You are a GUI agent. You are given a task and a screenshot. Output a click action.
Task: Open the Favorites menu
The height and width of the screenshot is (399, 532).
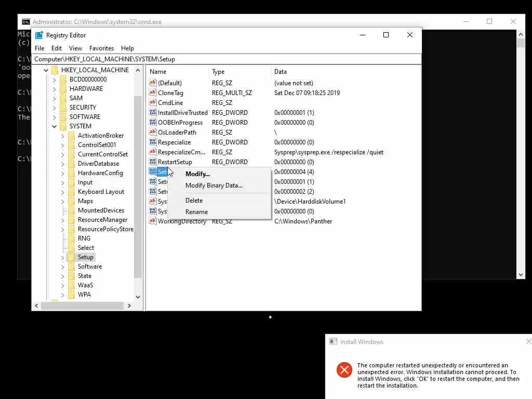tap(101, 48)
